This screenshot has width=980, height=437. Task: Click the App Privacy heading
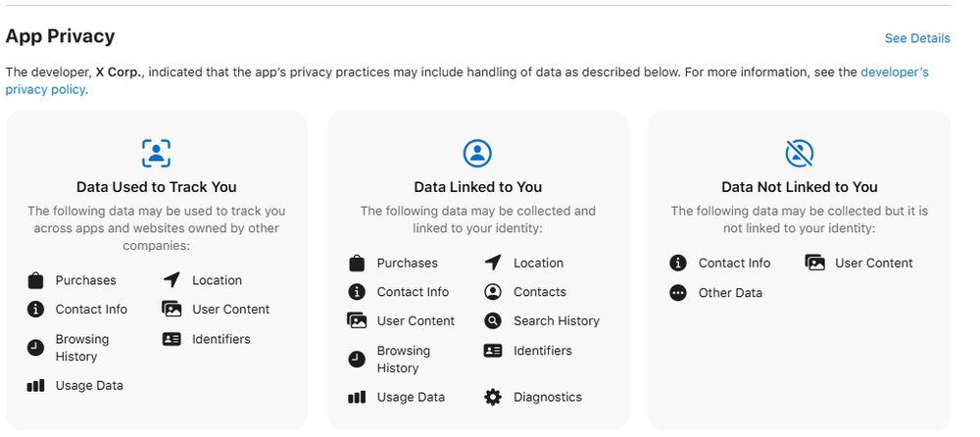coord(61,36)
